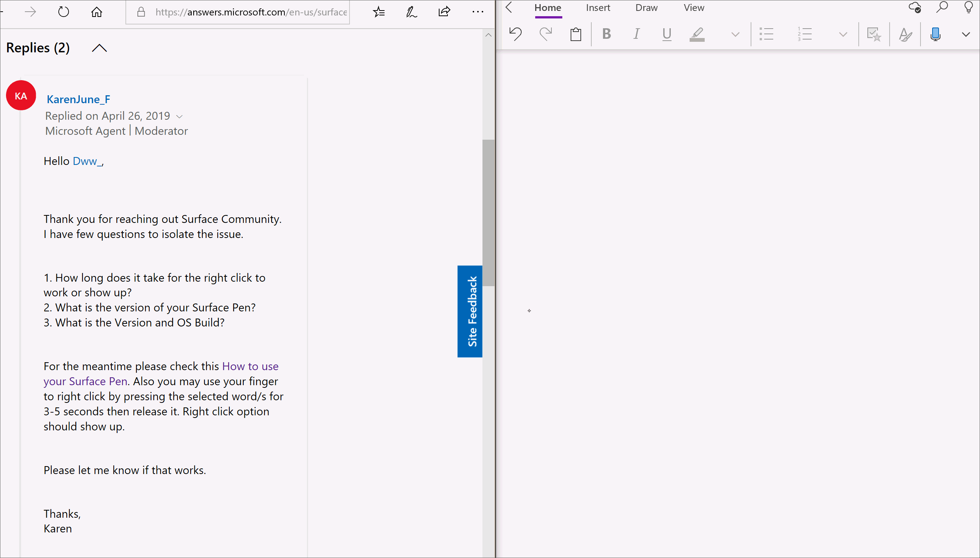The width and height of the screenshot is (980, 558).
Task: Click the bulleted list icon
Action: click(766, 34)
